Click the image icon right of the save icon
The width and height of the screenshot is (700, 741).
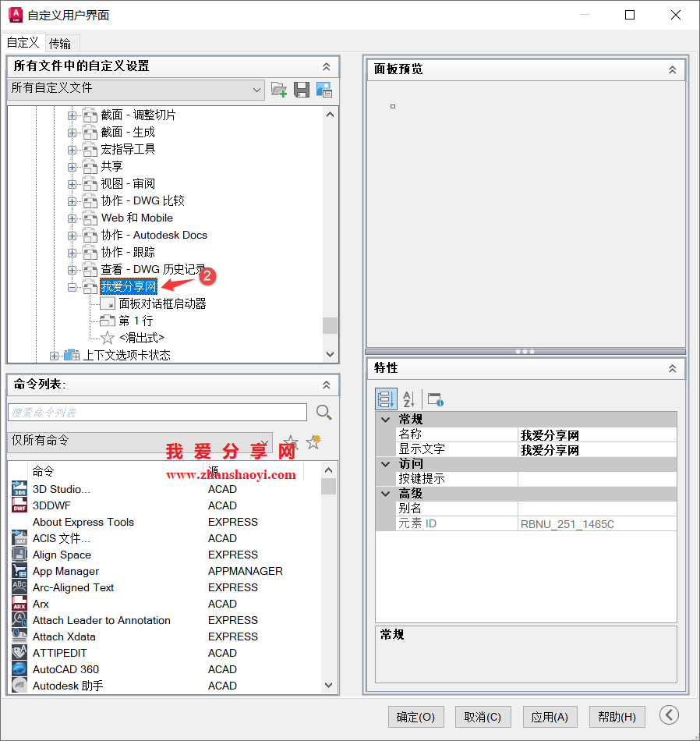[323, 89]
